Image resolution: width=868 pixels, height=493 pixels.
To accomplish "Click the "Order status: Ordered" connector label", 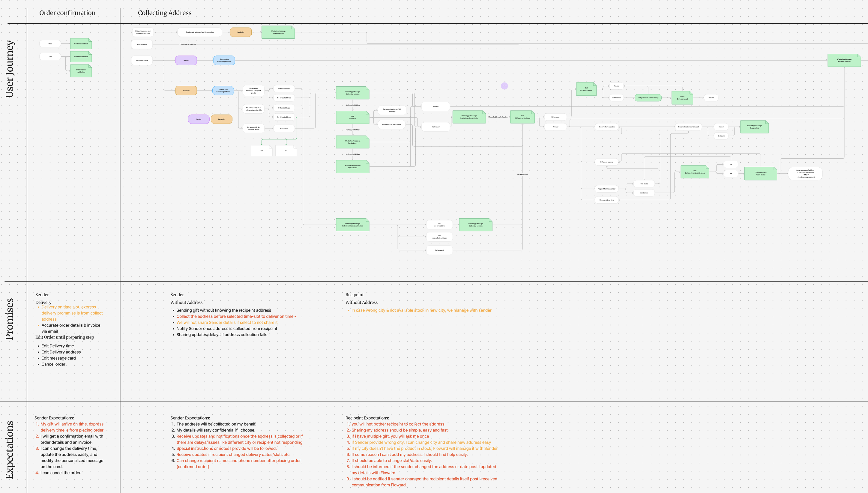I will point(188,44).
